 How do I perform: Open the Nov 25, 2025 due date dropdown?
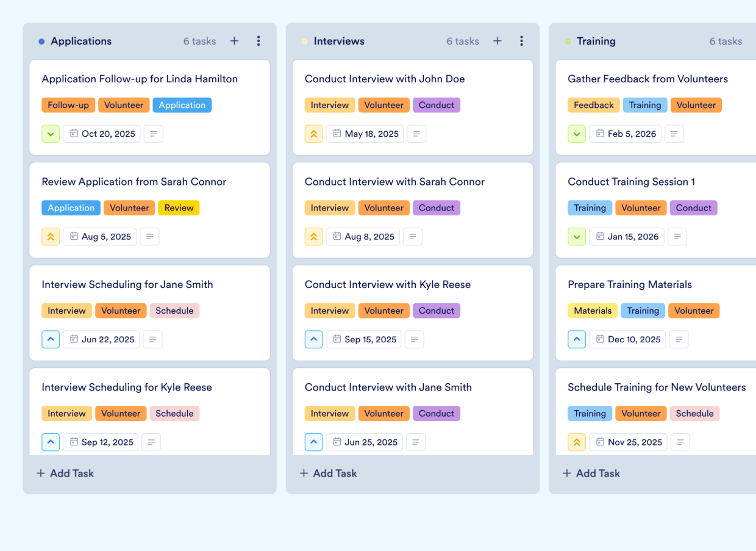click(x=628, y=442)
